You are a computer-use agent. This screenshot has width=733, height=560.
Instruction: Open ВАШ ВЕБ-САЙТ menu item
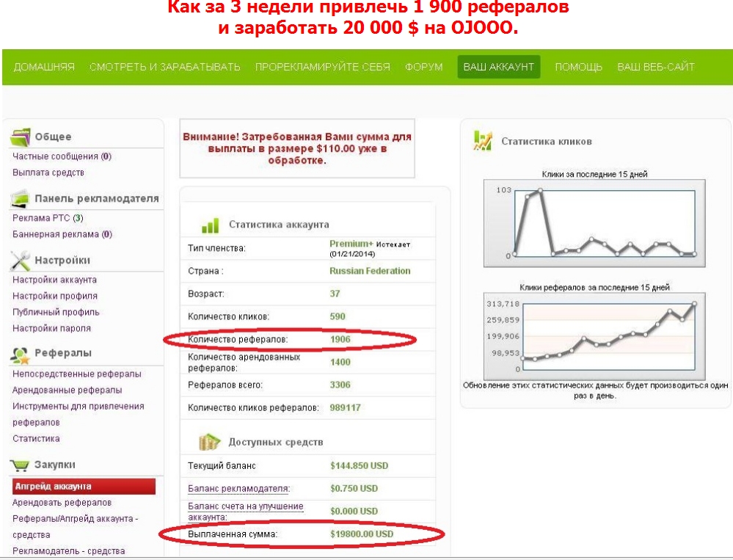point(657,67)
